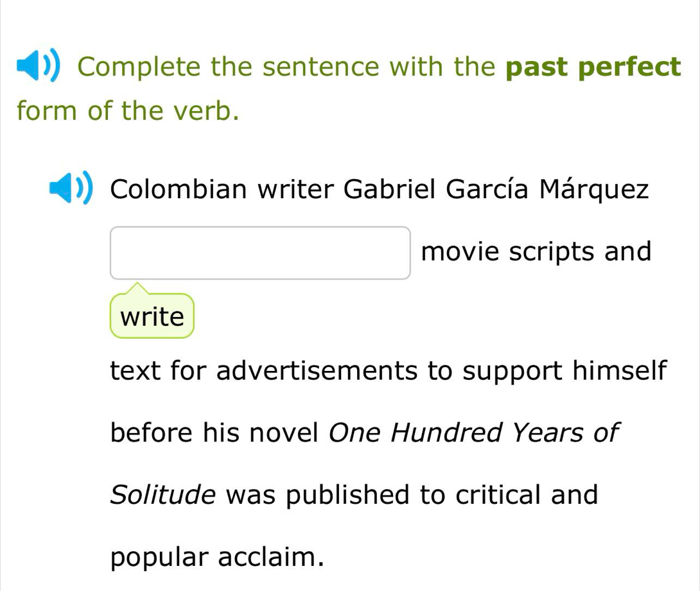Click the blank answer input box
Screen dimensions: 700x591
click(x=260, y=253)
